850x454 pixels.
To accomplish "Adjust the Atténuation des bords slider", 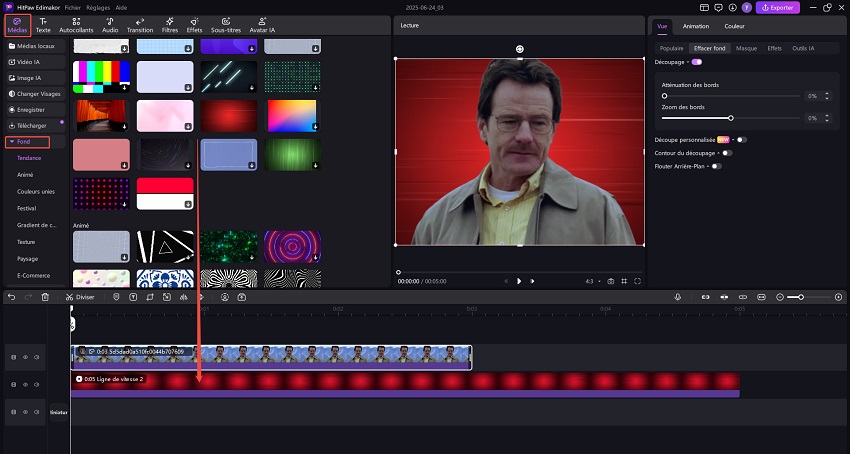I will [x=731, y=96].
